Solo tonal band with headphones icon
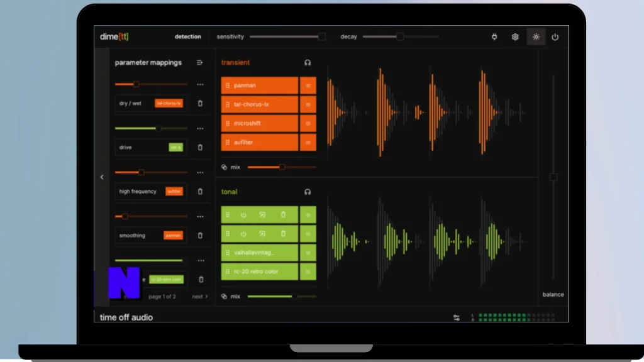 tap(308, 192)
